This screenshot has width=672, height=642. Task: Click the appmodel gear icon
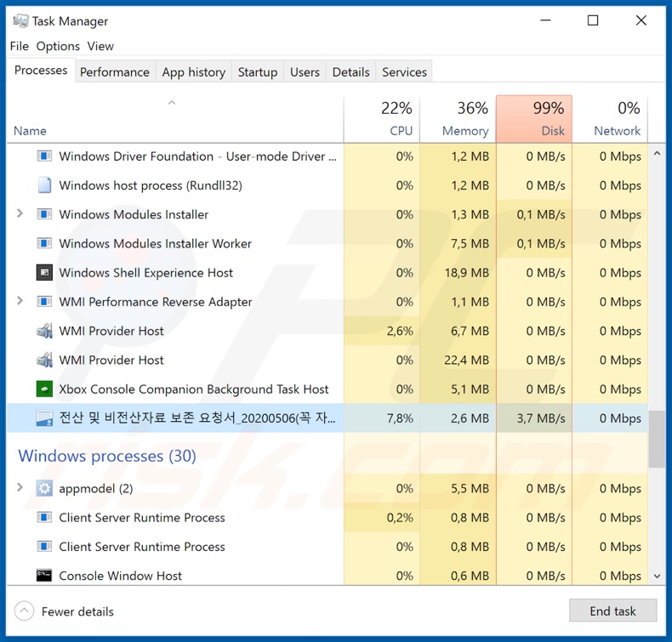(44, 488)
